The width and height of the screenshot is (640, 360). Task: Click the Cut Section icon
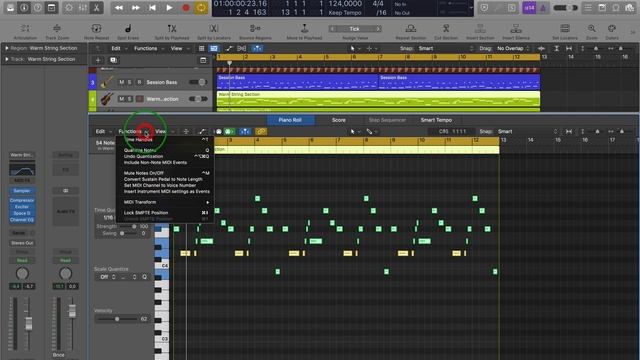[446, 29]
